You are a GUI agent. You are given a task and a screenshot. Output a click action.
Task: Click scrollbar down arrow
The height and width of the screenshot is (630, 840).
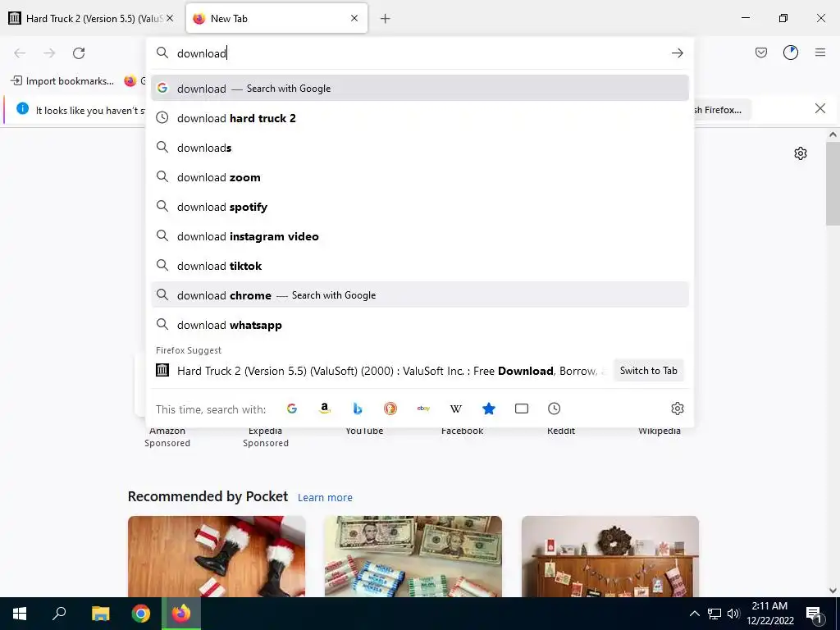(x=833, y=591)
